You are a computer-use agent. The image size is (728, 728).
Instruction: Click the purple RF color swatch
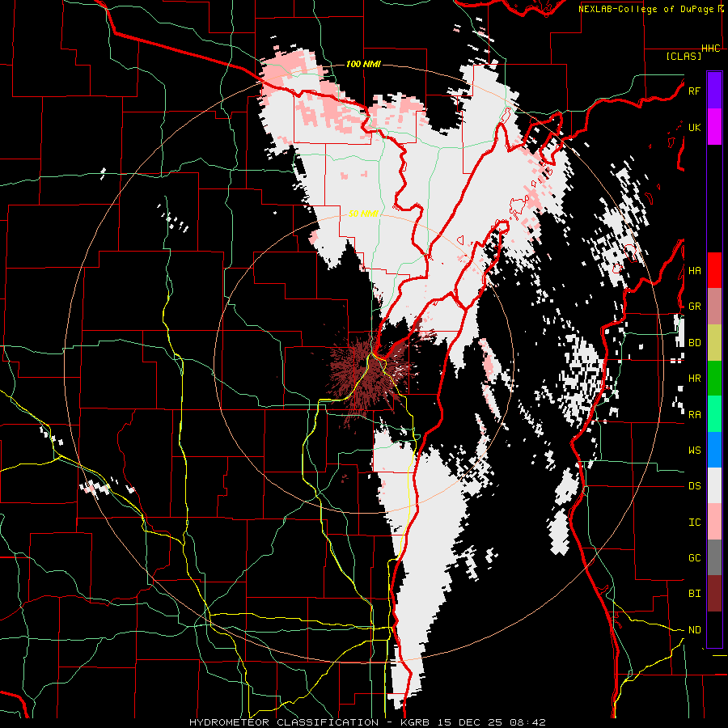[x=714, y=90]
